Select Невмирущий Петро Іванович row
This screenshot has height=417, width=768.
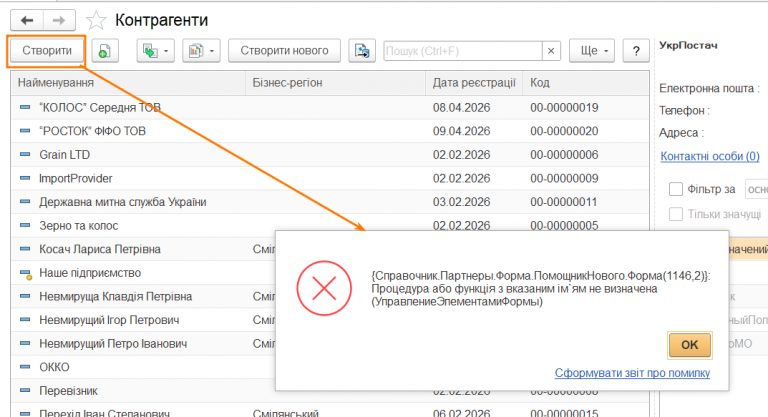click(143, 343)
